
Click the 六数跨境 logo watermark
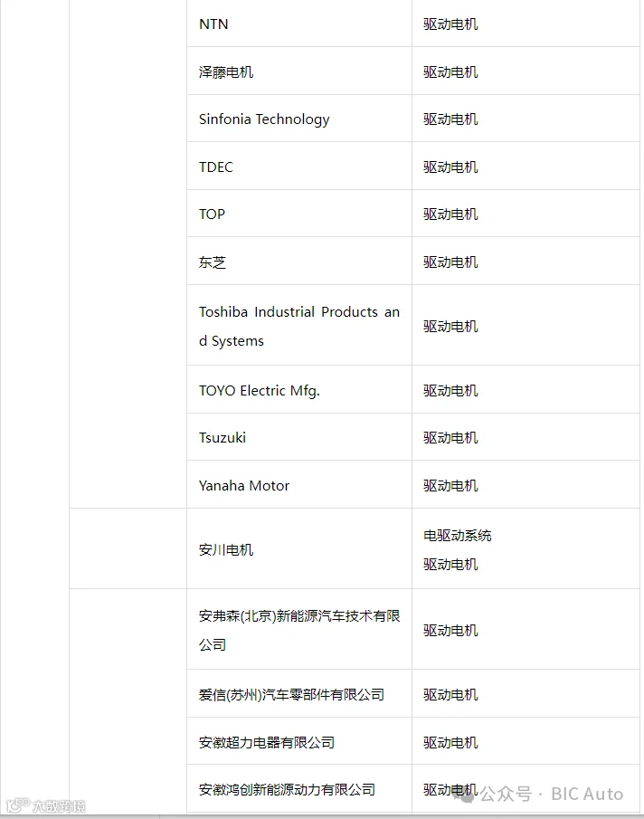tap(46, 805)
